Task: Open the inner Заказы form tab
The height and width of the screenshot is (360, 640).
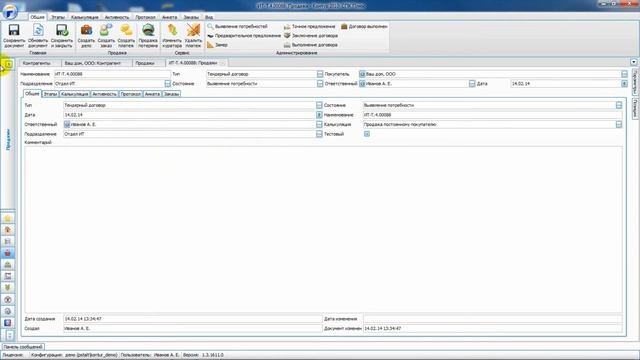Action: coord(171,94)
